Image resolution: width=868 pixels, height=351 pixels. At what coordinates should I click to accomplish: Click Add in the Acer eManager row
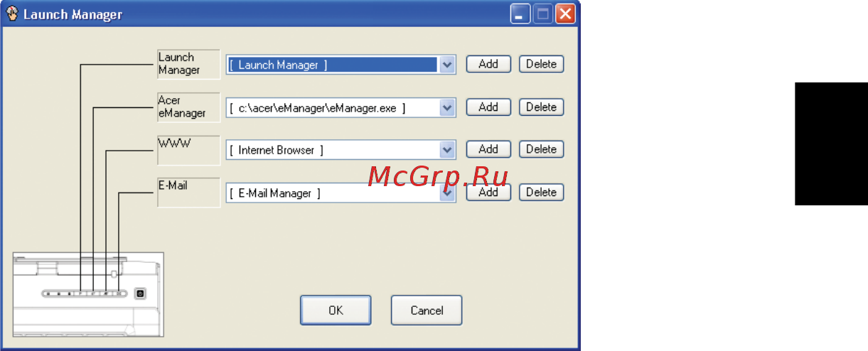point(488,107)
